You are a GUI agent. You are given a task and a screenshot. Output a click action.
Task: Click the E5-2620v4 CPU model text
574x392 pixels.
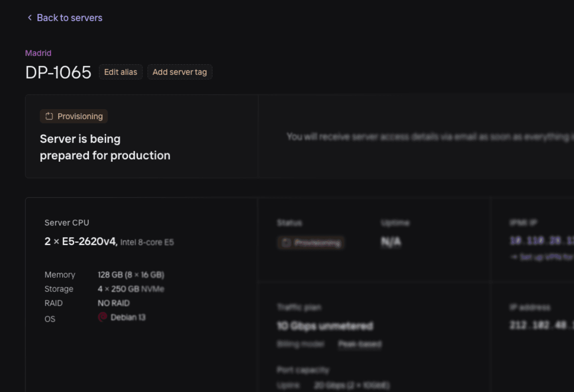89,241
